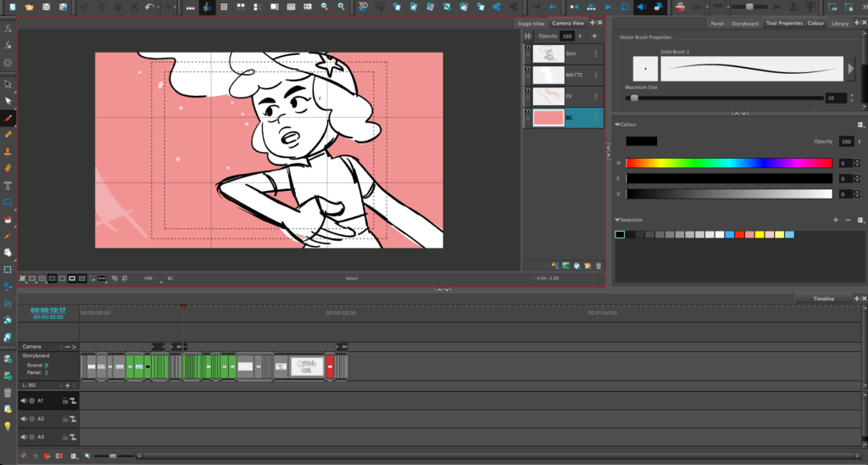This screenshot has height=465, width=868.
Task: Pick the Rectangle shape tool
Action: coord(8,202)
